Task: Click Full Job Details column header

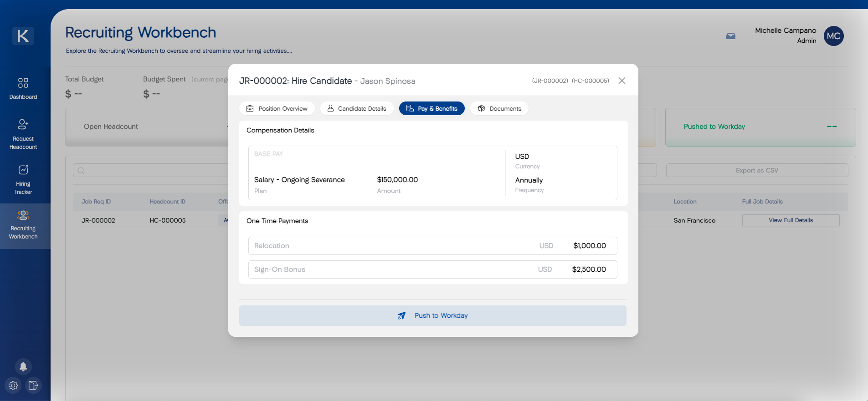Action: pyautogui.click(x=762, y=202)
